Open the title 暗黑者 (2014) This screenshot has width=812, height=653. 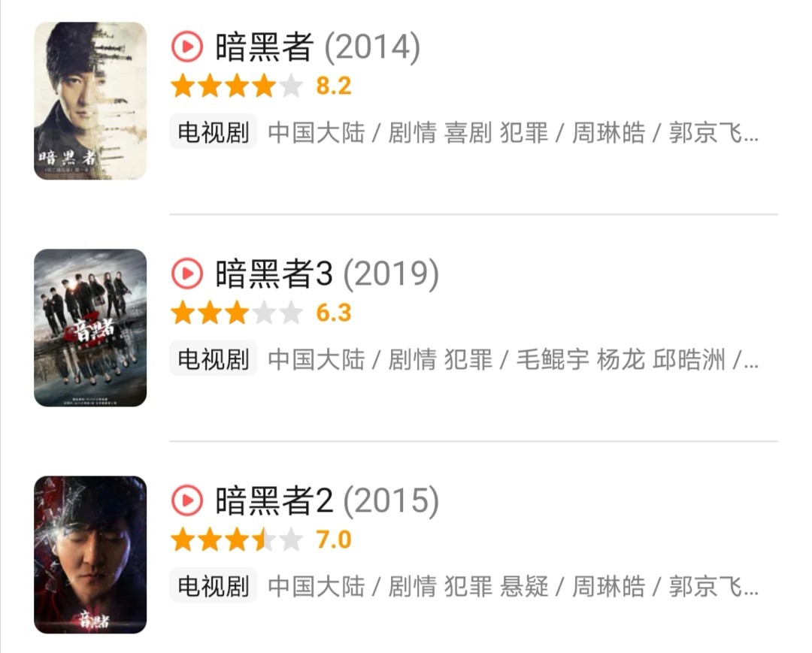[x=317, y=48]
